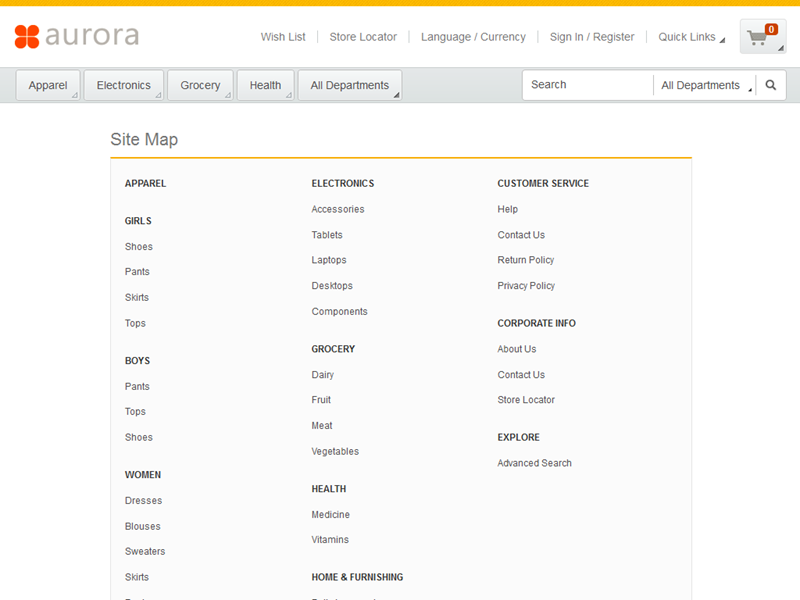Open the Women Dresses link
The width and height of the screenshot is (800, 600).
pyautogui.click(x=143, y=501)
